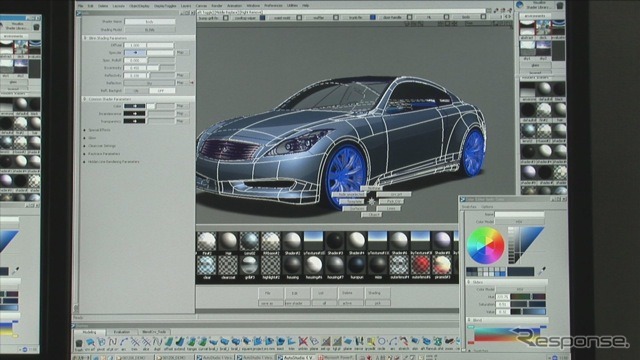
Task: Collapse the Sliders section in the color editor
Action: click(469, 282)
